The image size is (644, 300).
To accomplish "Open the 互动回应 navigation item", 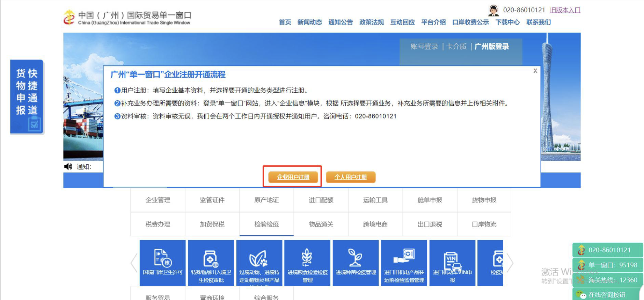I will (402, 22).
